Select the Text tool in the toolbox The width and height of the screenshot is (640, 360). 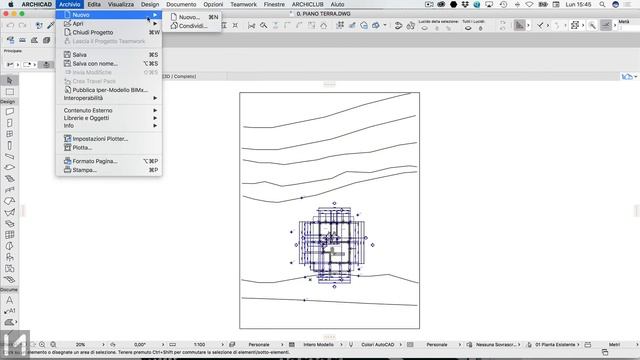click(x=10, y=300)
